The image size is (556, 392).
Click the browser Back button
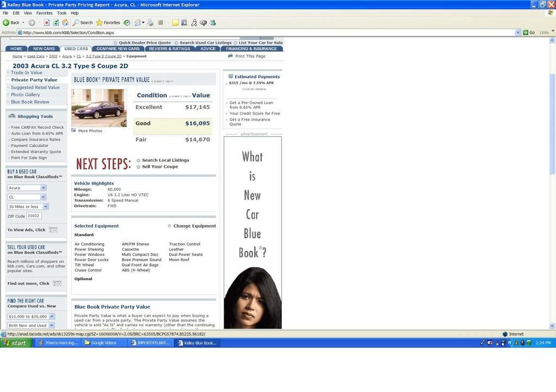point(11,23)
